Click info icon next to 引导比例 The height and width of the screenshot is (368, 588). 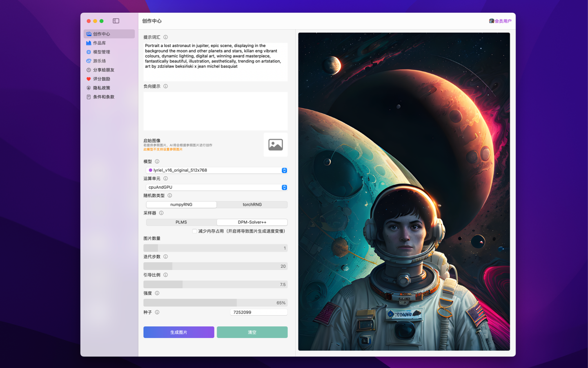tap(166, 275)
